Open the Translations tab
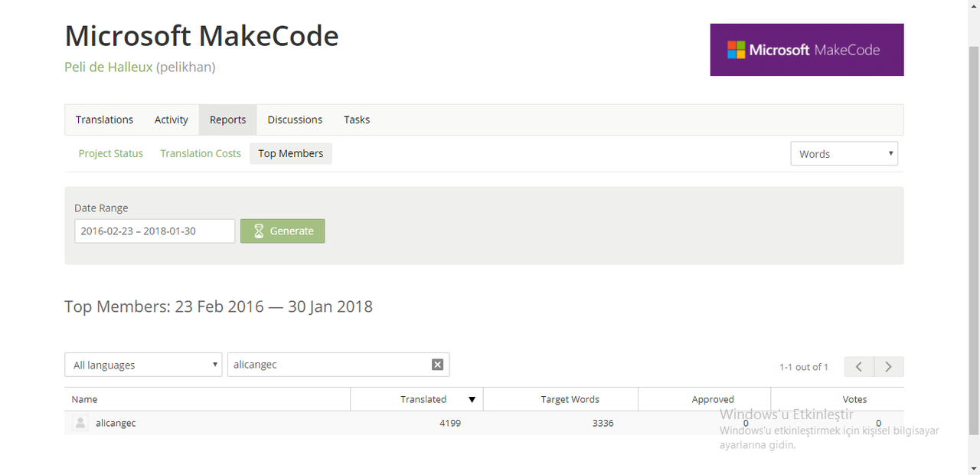980x475 pixels. [104, 120]
